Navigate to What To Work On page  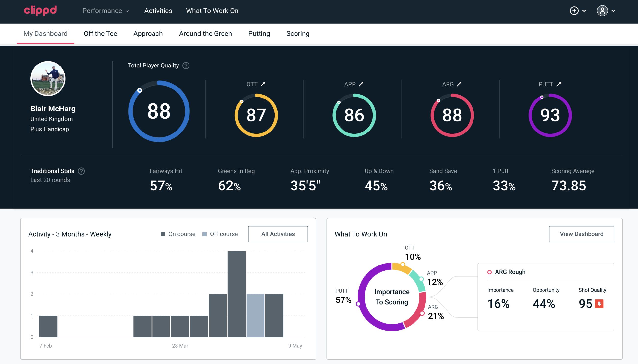click(x=212, y=11)
